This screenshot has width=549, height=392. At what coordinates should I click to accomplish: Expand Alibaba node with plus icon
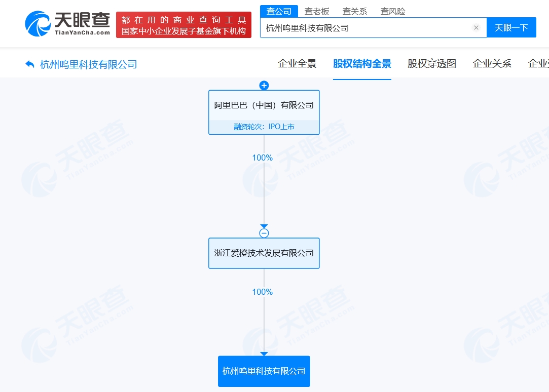pyautogui.click(x=264, y=85)
